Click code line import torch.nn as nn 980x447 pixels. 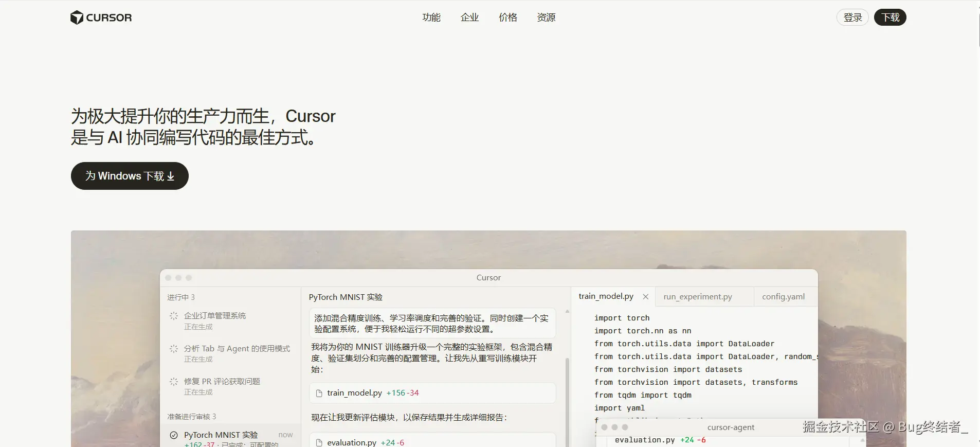pos(643,331)
